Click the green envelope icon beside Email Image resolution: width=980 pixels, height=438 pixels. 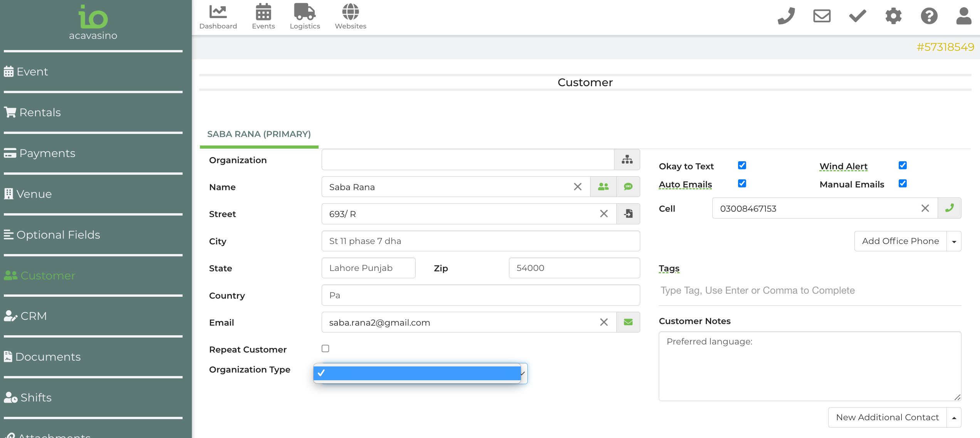pos(628,322)
